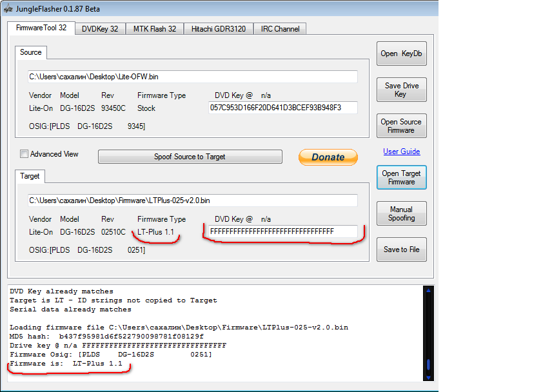This screenshot has height=392, width=552.
Task: Open the MTK Flash 32 tab
Action: (155, 29)
